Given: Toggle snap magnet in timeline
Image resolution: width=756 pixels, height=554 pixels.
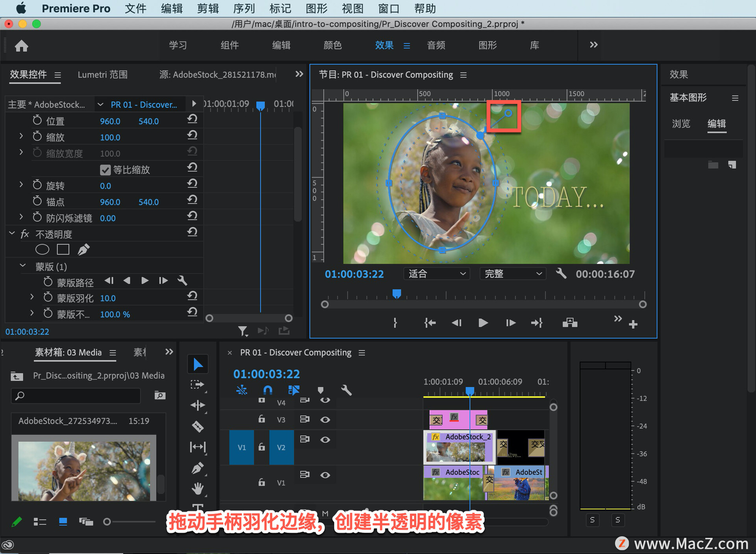Looking at the screenshot, I should pyautogui.click(x=268, y=390).
